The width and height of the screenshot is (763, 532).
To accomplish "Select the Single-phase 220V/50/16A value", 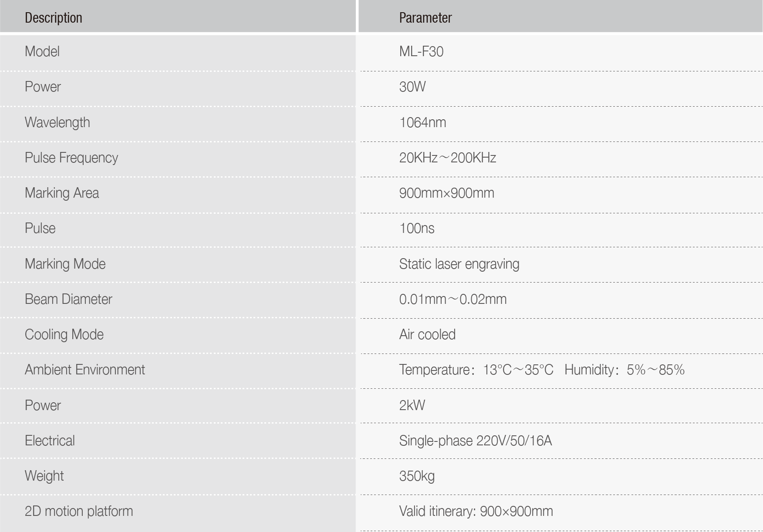I will pos(476,441).
